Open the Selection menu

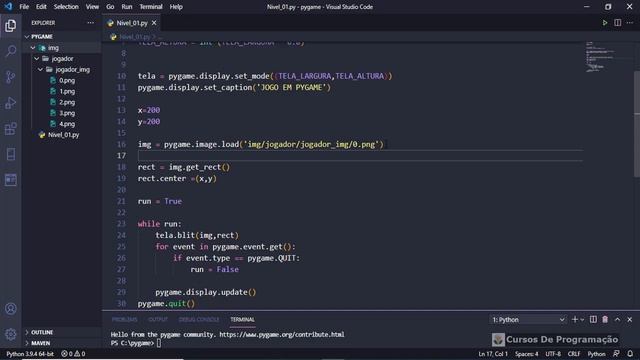(x=66, y=7)
